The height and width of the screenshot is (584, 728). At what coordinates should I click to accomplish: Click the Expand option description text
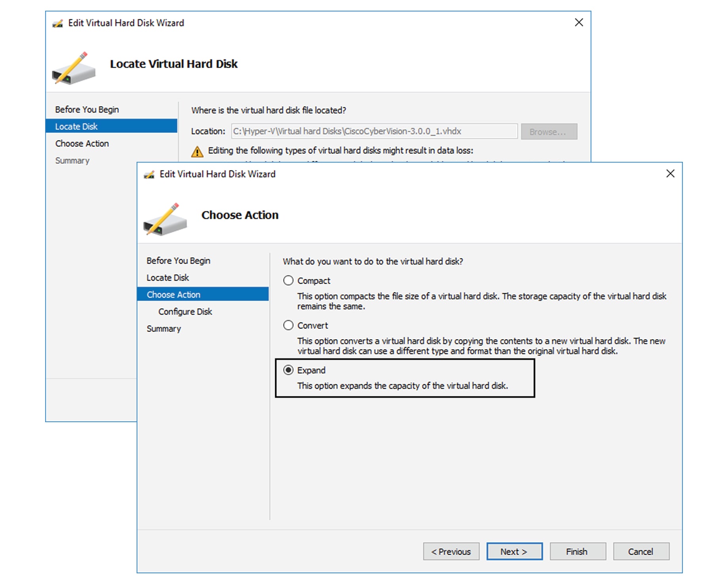coord(403,386)
